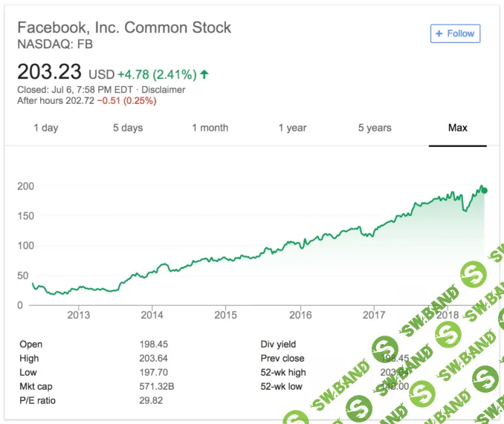
Task: Switch to the 1 year tab
Action: click(x=292, y=128)
